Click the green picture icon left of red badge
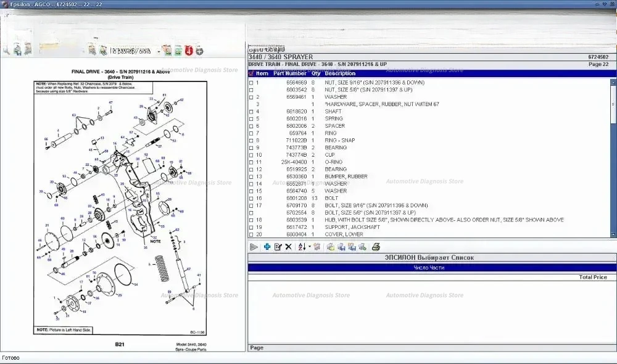 178,51
